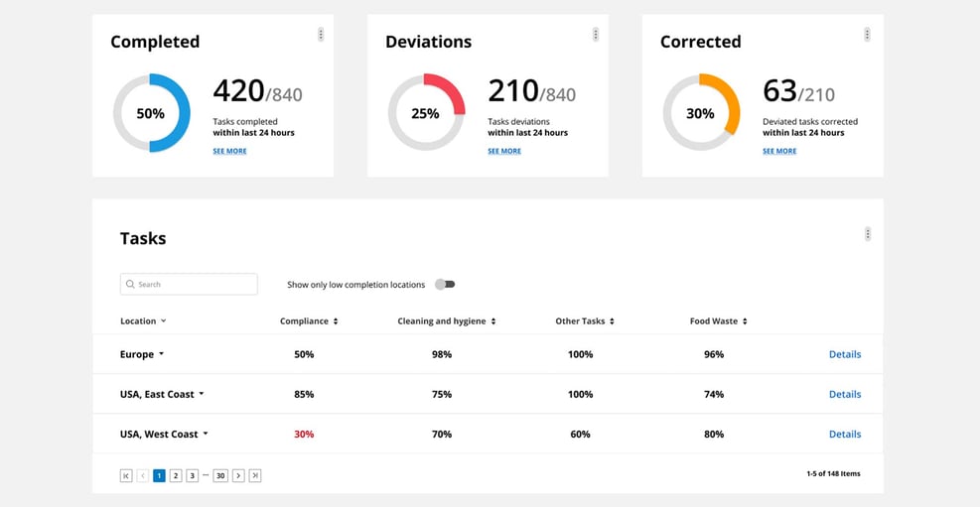Expand the USA, East Coast row
The width and height of the screenshot is (980, 507).
point(202,394)
